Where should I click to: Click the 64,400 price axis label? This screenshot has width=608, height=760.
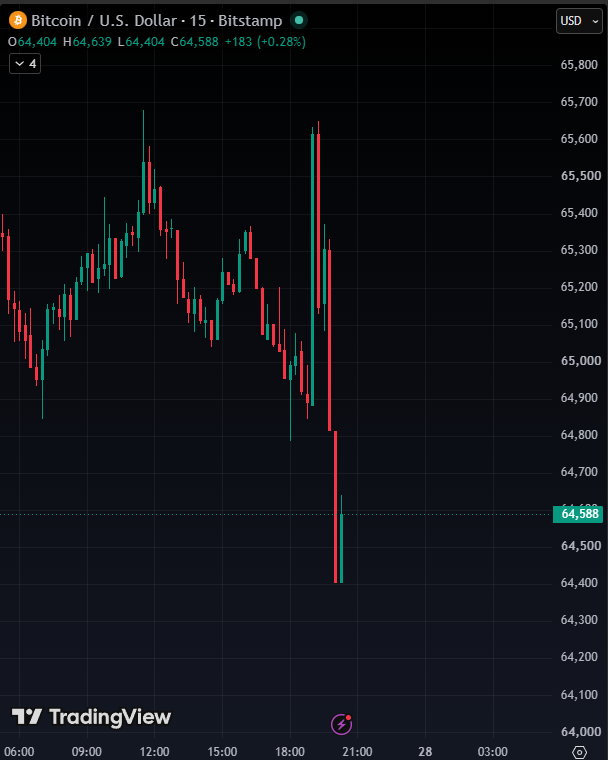(x=579, y=583)
